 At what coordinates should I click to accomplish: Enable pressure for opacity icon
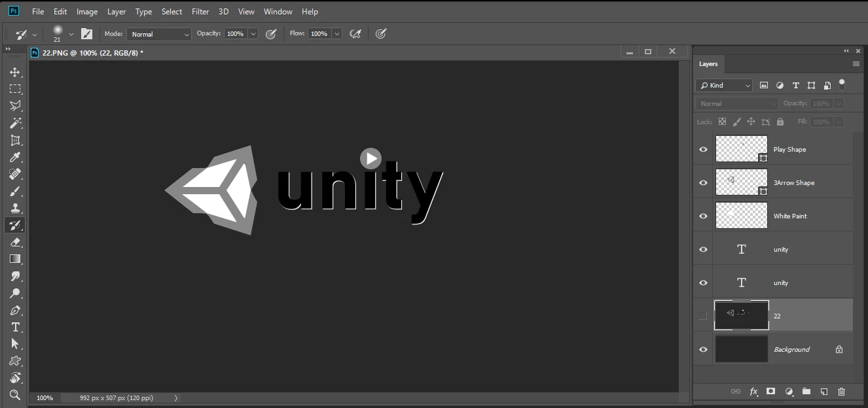point(271,34)
